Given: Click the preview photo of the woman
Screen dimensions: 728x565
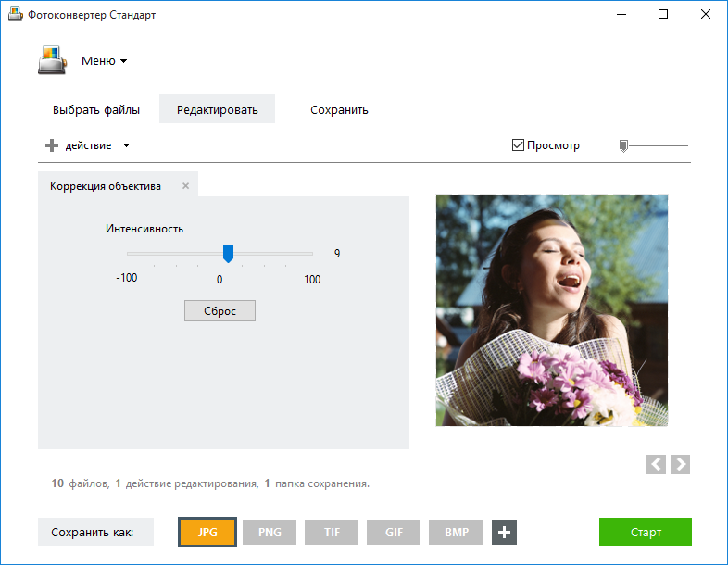Looking at the screenshot, I should (x=552, y=310).
